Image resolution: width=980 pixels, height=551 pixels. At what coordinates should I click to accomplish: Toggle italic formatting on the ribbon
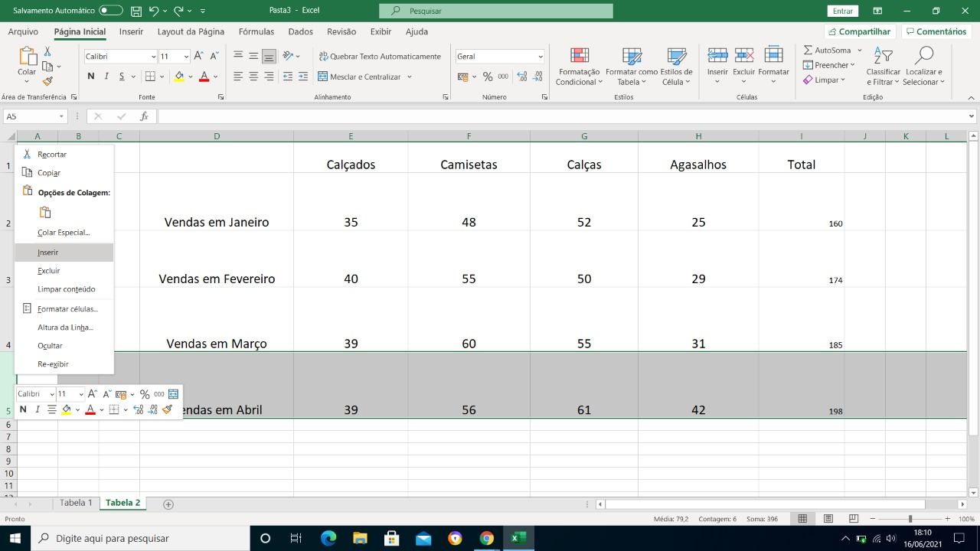(106, 76)
